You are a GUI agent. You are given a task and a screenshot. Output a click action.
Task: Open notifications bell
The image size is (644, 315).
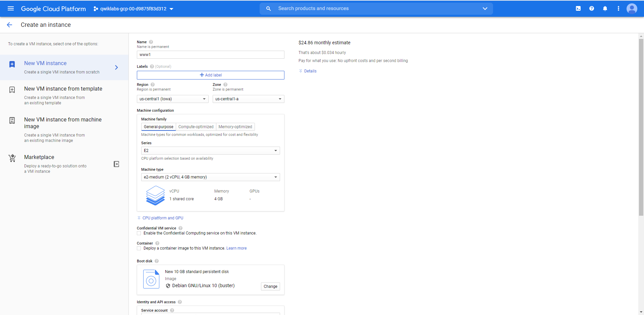pyautogui.click(x=605, y=9)
